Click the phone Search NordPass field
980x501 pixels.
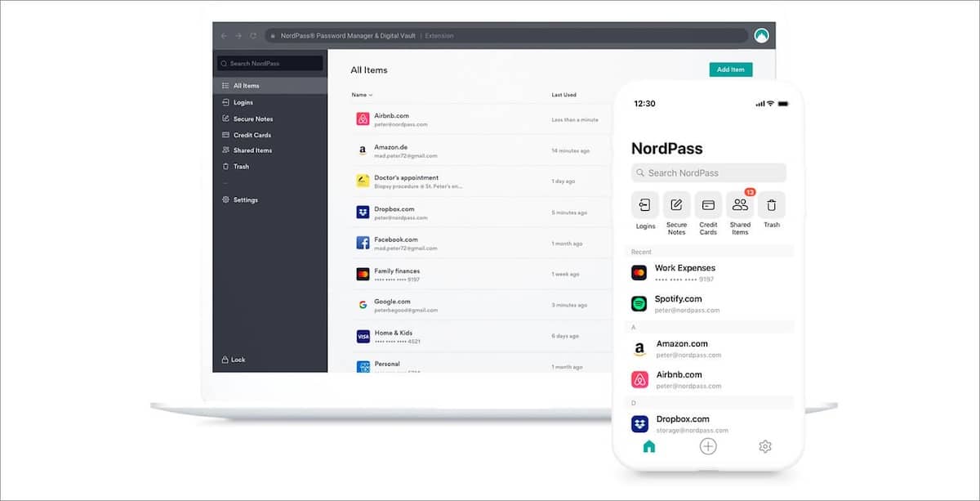[x=709, y=172]
